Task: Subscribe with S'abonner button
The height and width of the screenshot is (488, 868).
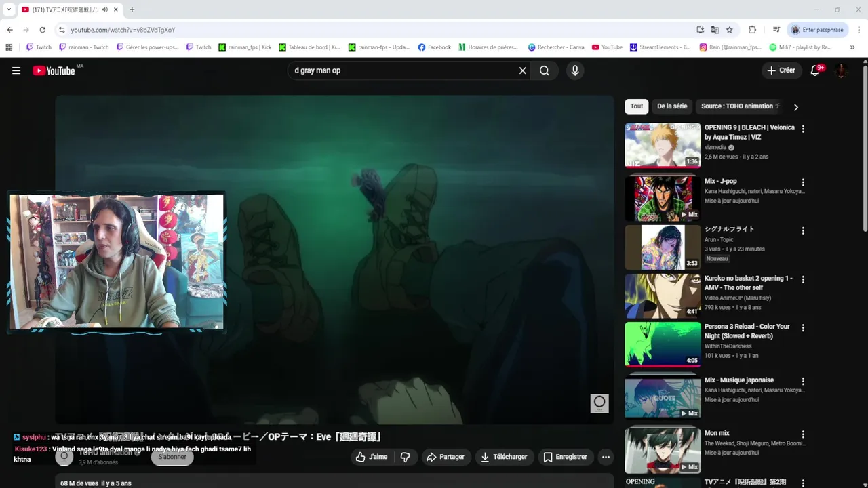Action: [x=172, y=457]
